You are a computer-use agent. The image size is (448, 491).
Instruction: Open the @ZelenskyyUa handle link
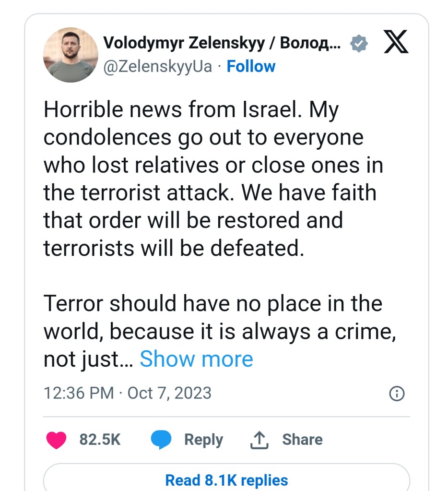[157, 66]
